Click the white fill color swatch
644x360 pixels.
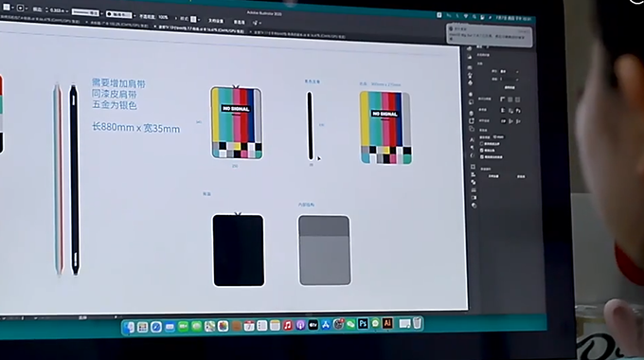coord(7,7)
